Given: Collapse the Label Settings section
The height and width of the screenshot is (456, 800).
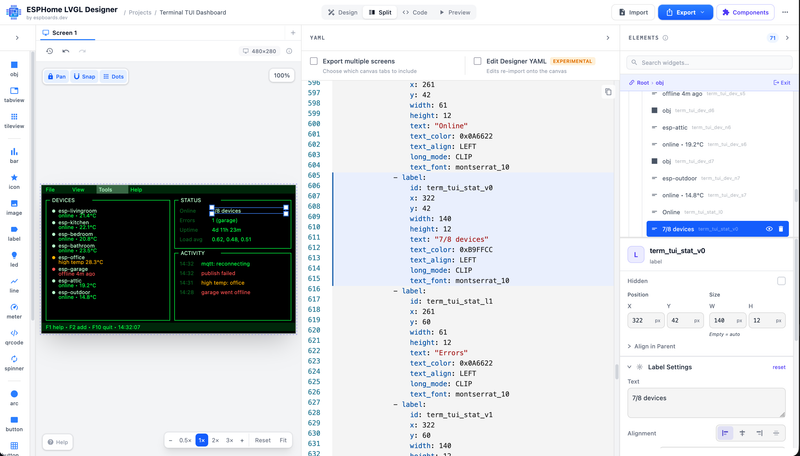Looking at the screenshot, I should point(629,367).
